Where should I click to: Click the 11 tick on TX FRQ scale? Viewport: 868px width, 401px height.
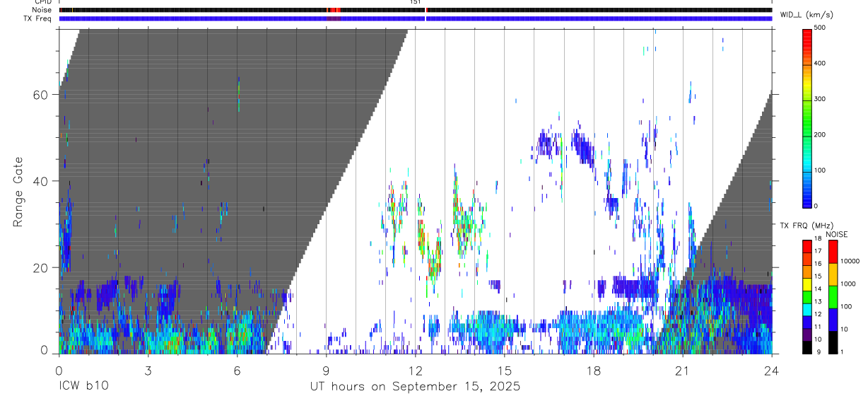coord(817,327)
